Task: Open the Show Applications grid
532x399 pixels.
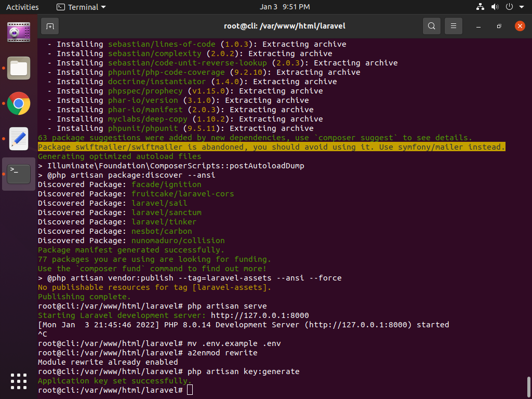Action: 18,381
